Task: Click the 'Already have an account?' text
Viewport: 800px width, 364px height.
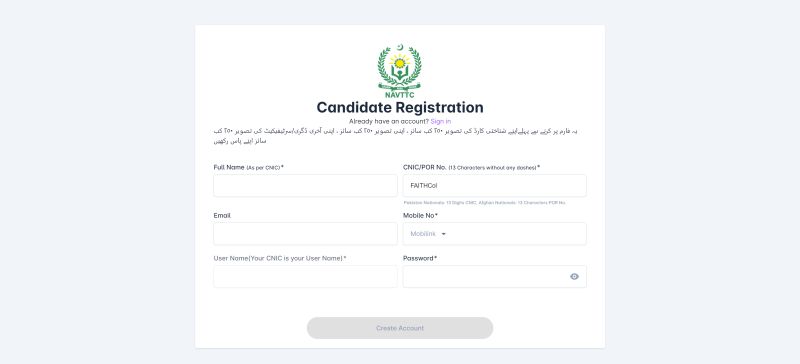Action: coord(389,122)
